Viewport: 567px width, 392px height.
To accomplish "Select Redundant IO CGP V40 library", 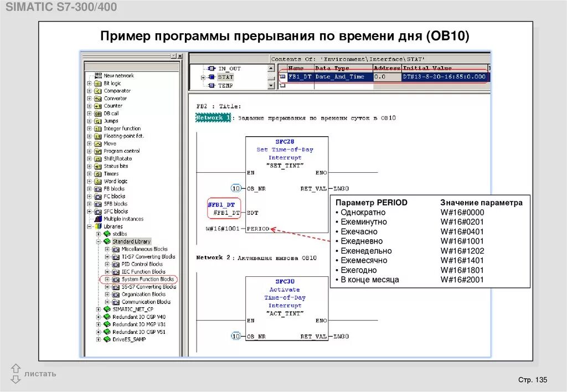I will click(x=139, y=317).
